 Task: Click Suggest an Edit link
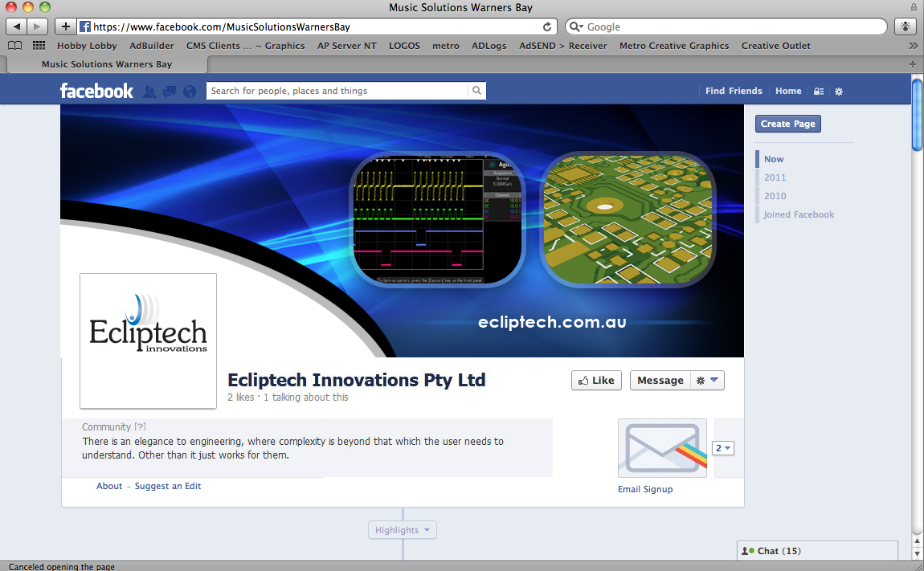pyautogui.click(x=168, y=486)
